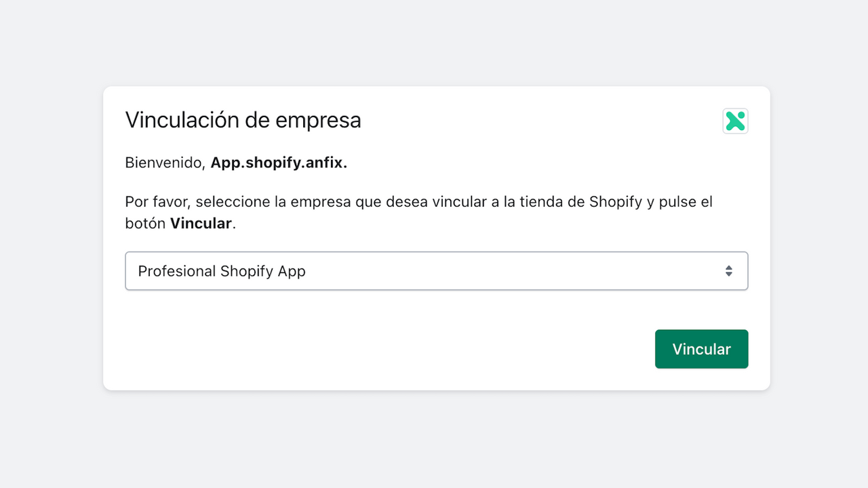Screen dimensions: 868x488
Task: Click the bold App.shopify.anfix. username text
Action: pos(279,163)
